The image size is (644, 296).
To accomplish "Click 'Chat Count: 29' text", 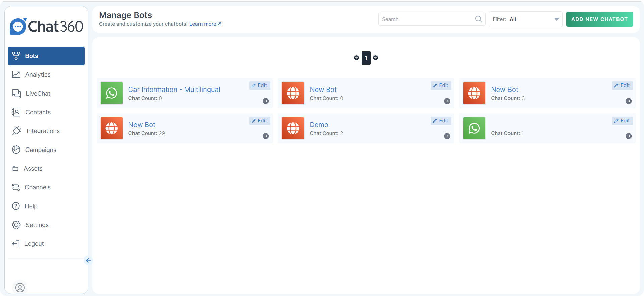I will coord(147,133).
